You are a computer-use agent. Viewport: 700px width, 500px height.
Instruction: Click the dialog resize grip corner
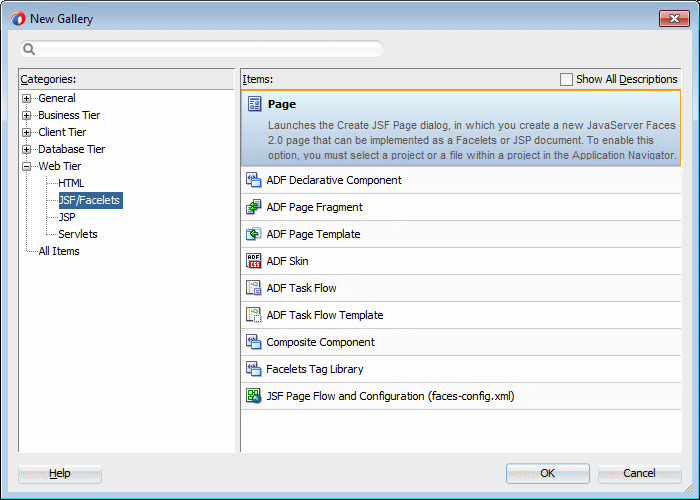tap(690, 490)
